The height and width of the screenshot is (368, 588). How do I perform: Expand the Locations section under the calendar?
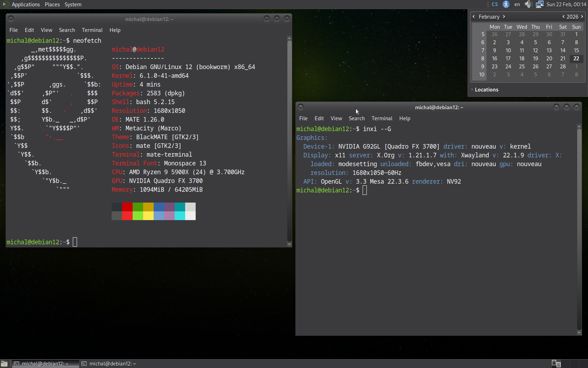point(486,90)
